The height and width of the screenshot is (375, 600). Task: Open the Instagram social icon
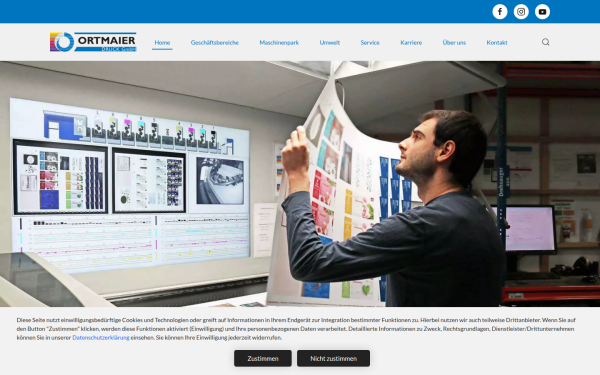click(521, 12)
